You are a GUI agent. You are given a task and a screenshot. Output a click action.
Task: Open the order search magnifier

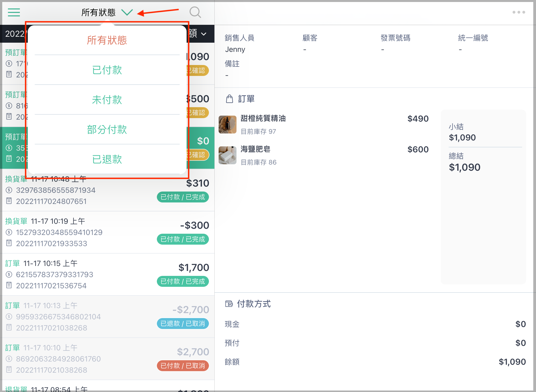coord(195,12)
